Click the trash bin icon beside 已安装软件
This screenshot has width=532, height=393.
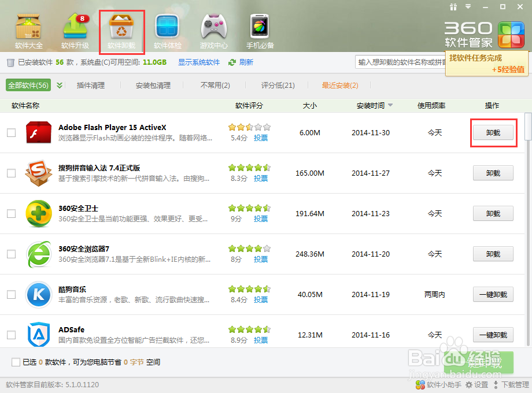10,62
